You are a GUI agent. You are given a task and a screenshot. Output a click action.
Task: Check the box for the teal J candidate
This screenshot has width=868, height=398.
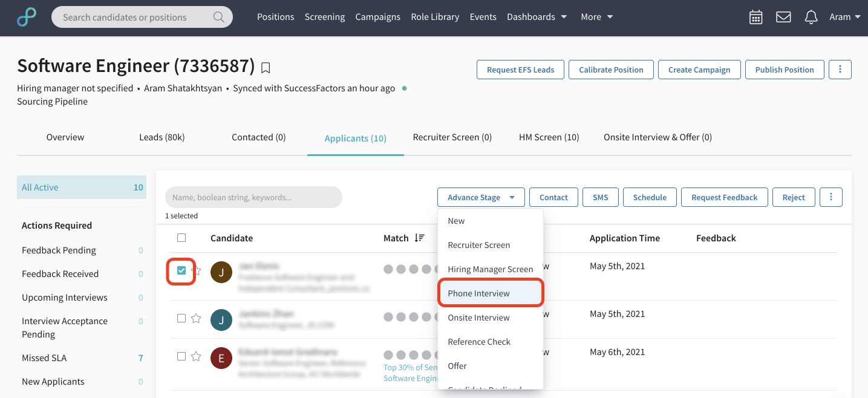pos(181,318)
